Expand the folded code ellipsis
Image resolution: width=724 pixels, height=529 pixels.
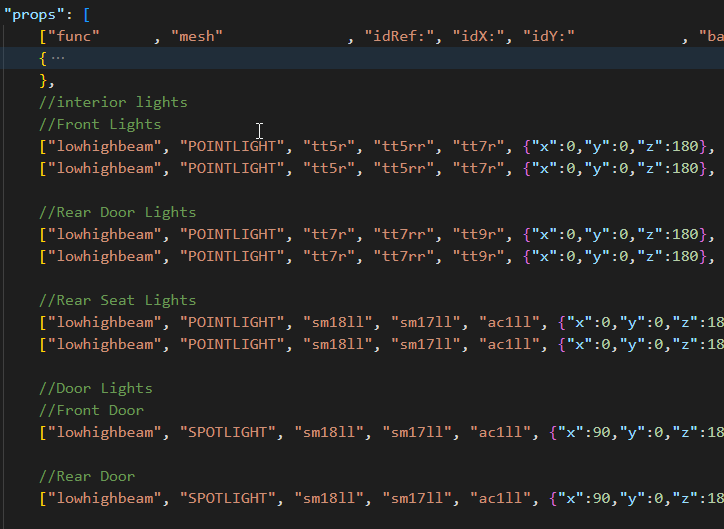(x=58, y=58)
